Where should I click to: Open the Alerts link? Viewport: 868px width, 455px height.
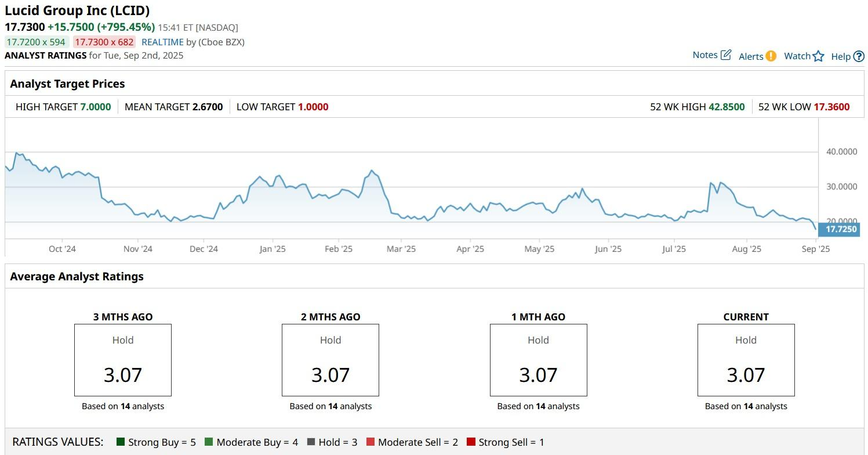point(751,56)
